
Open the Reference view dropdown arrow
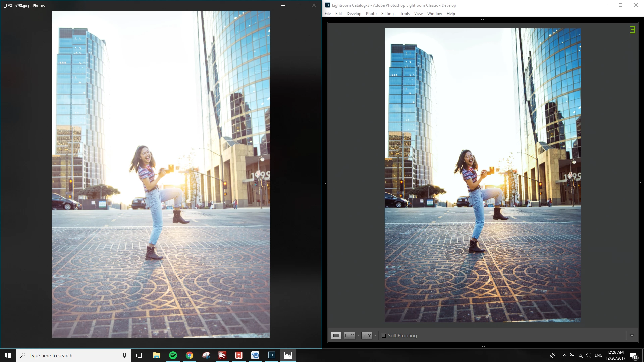pos(358,336)
